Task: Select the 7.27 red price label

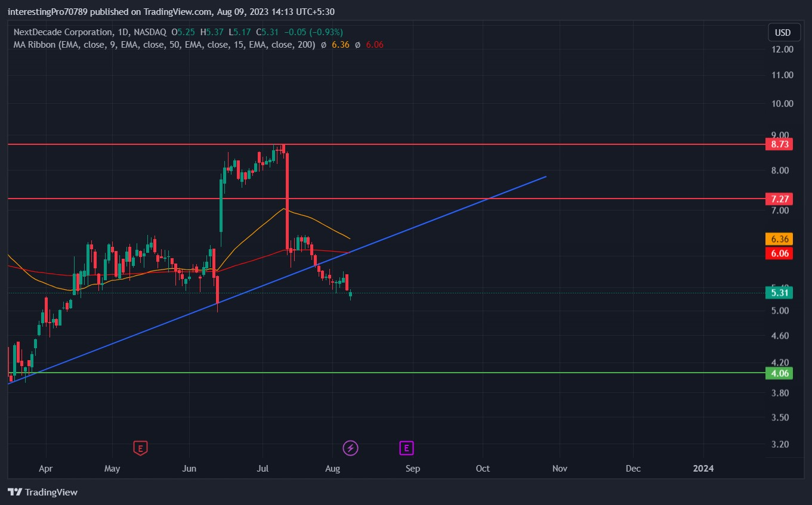Action: click(x=779, y=199)
